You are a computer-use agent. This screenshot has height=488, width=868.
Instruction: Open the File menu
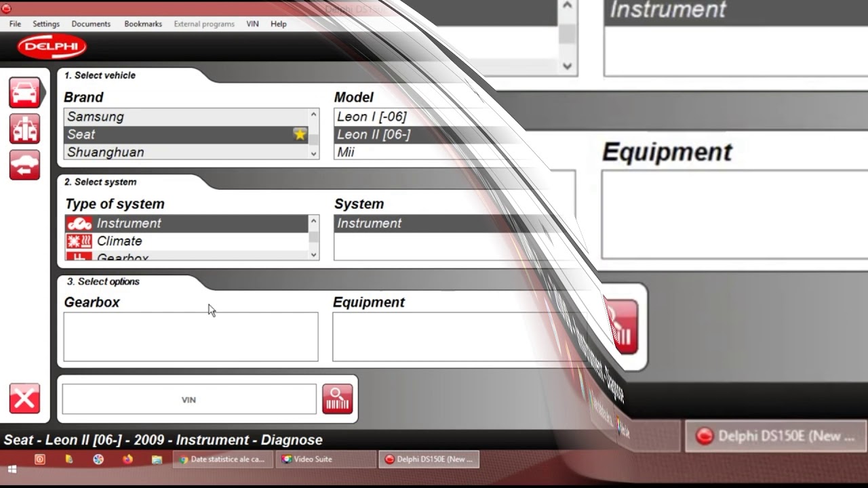(15, 24)
